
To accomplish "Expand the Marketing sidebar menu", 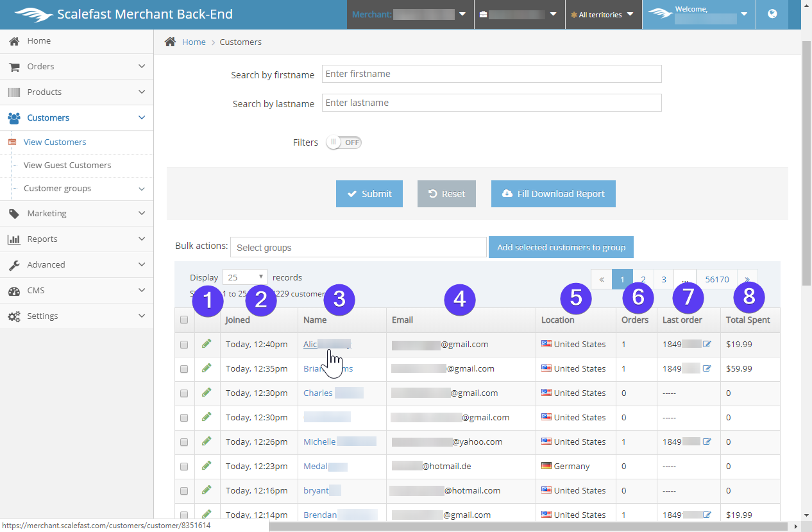I will [77, 213].
